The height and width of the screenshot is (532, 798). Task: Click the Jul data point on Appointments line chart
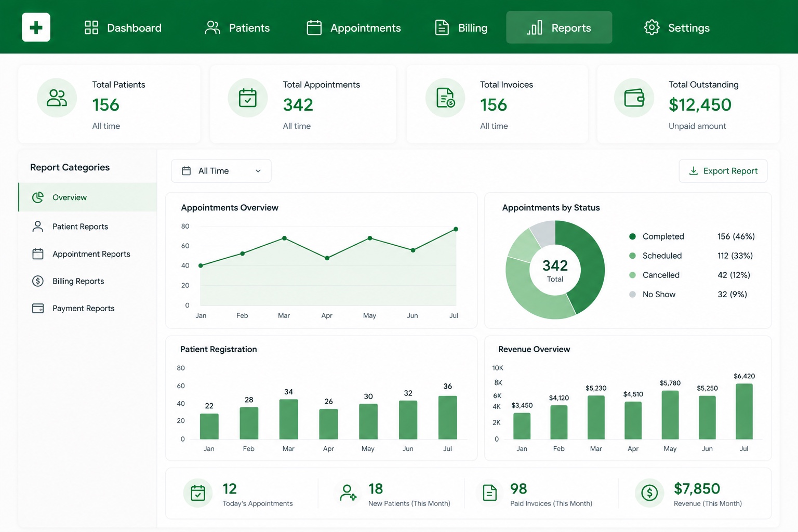tap(456, 229)
